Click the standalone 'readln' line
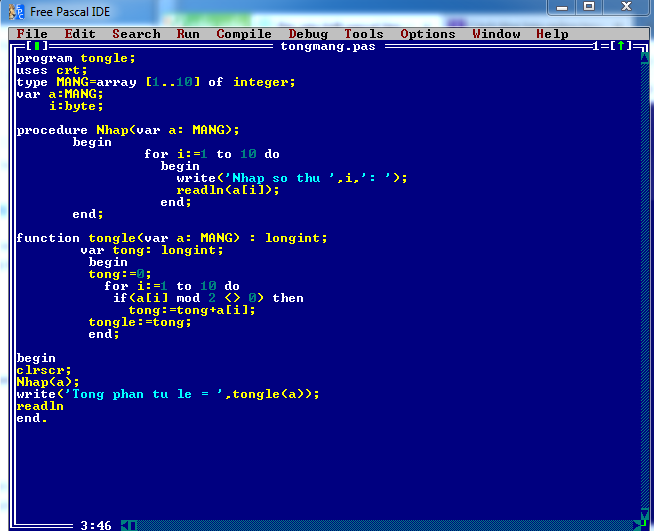The height and width of the screenshot is (531, 654). [40, 406]
